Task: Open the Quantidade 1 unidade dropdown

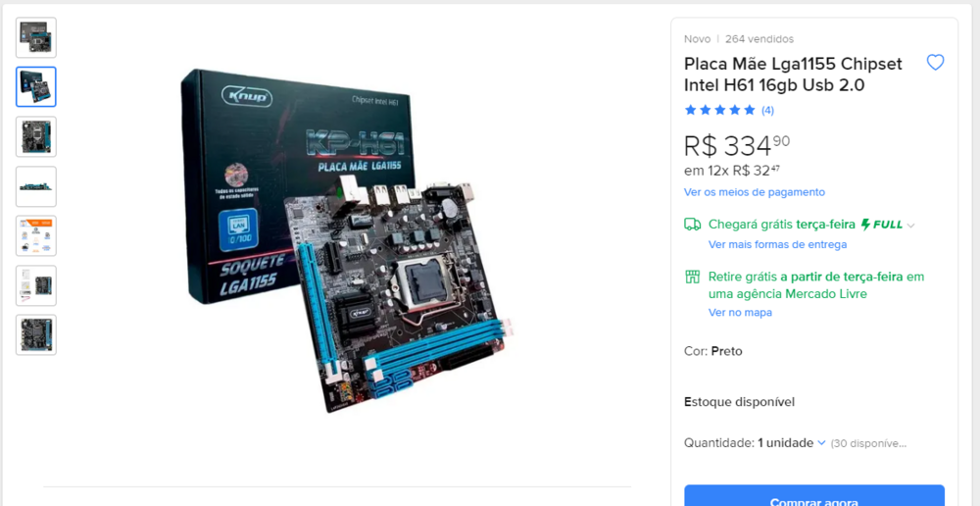Action: tap(792, 443)
